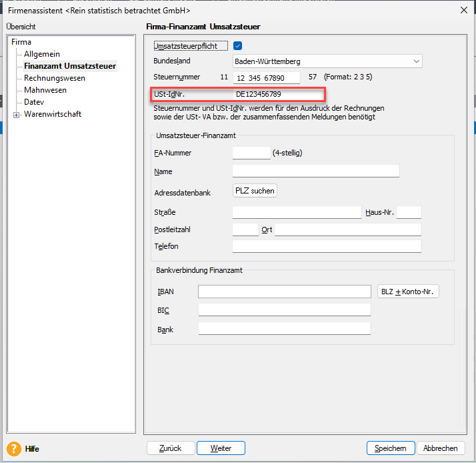The image size is (476, 463).
Task: Click into the IBAN field
Action: click(285, 292)
